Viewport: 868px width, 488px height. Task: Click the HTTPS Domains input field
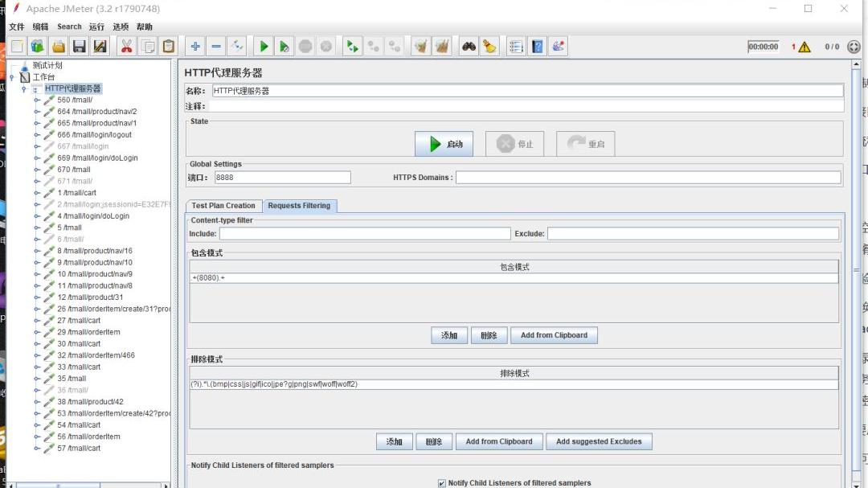(649, 177)
